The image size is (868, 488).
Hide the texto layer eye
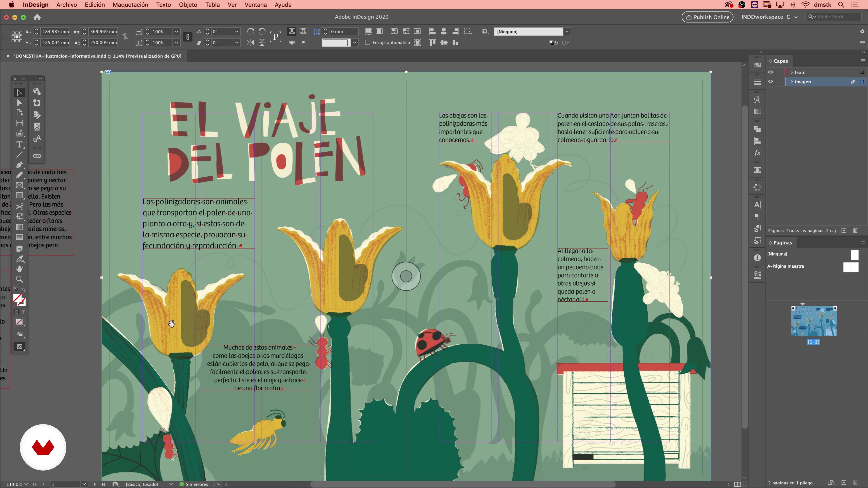point(770,72)
